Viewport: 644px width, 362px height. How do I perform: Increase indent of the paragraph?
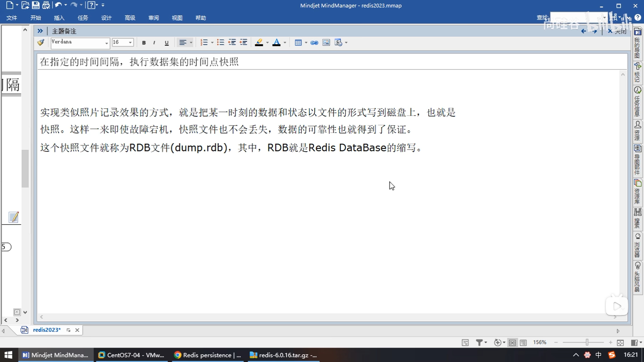pyautogui.click(x=244, y=42)
